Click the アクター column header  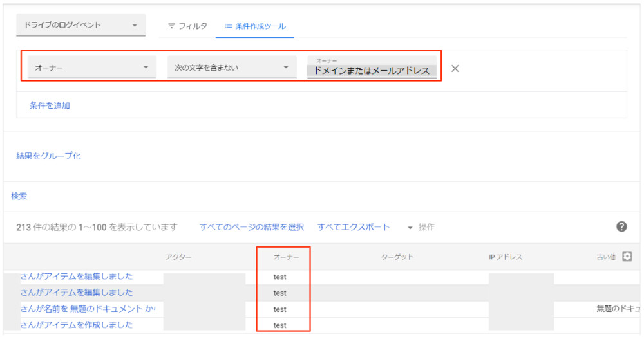pyautogui.click(x=178, y=257)
